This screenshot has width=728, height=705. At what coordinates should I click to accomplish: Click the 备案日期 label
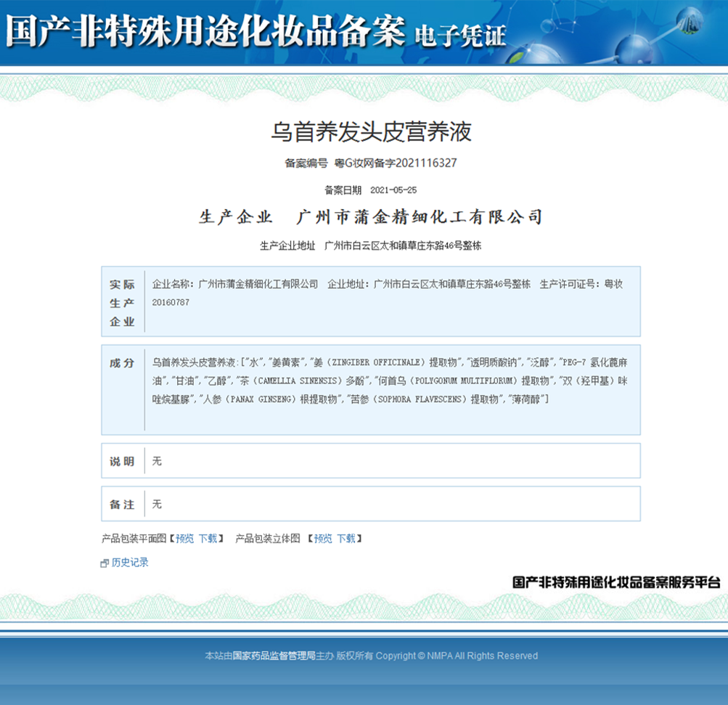pos(343,190)
